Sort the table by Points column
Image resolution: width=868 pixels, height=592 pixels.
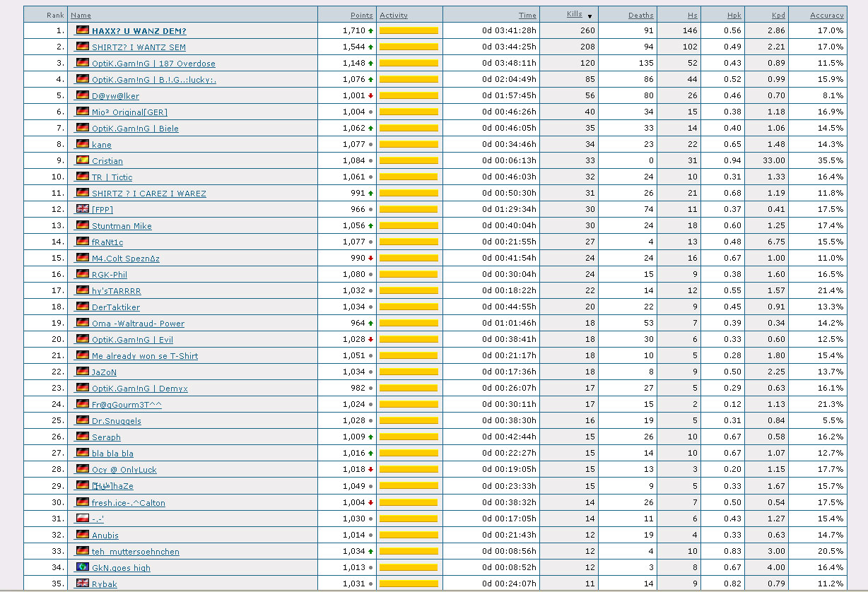click(x=361, y=15)
